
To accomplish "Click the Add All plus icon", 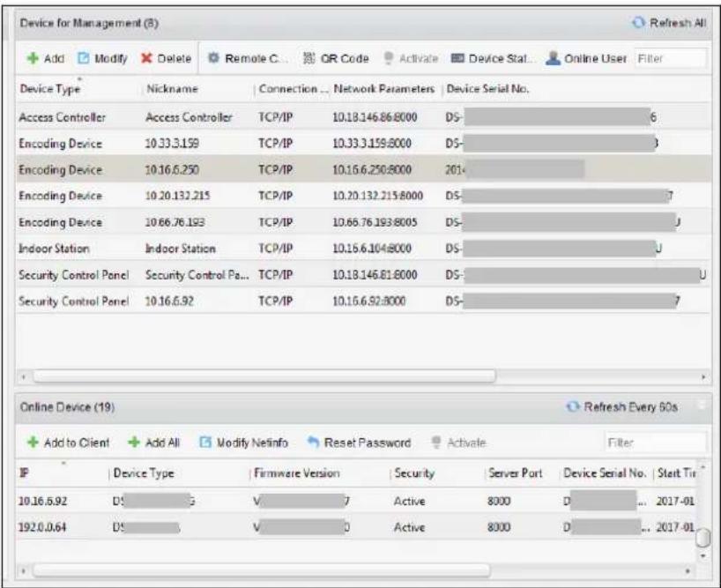I will click(134, 443).
